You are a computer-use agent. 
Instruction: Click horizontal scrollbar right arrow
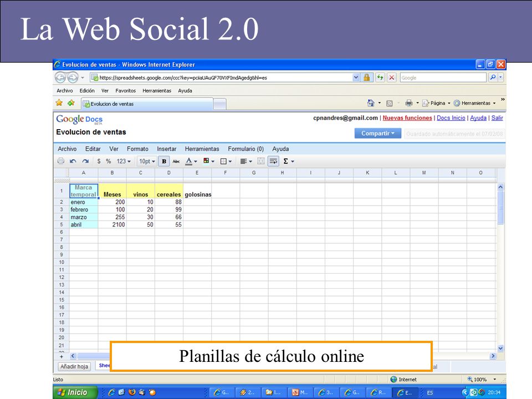(x=493, y=356)
